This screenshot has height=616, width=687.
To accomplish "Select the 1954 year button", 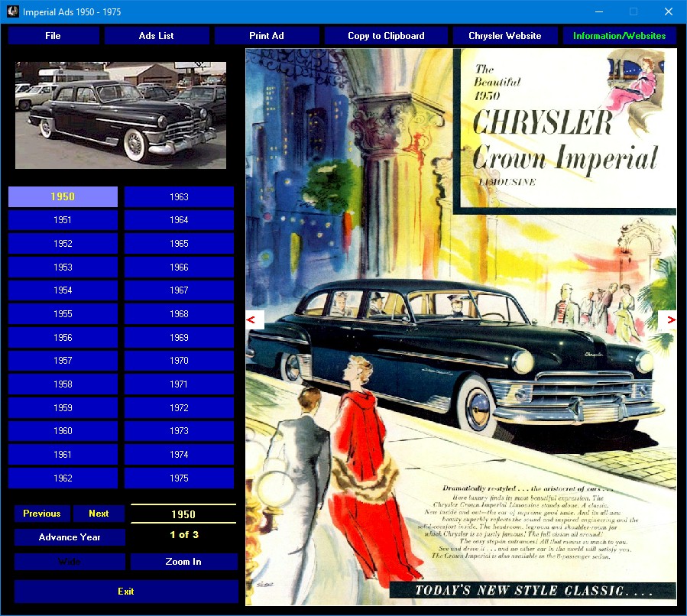I will pyautogui.click(x=63, y=290).
